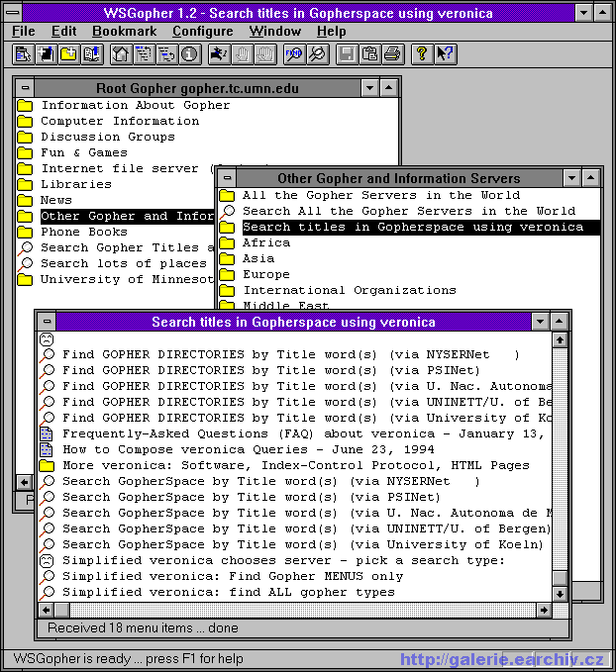
Task: Click the document icon beside Frequently-Asked Questions
Action: [47, 433]
